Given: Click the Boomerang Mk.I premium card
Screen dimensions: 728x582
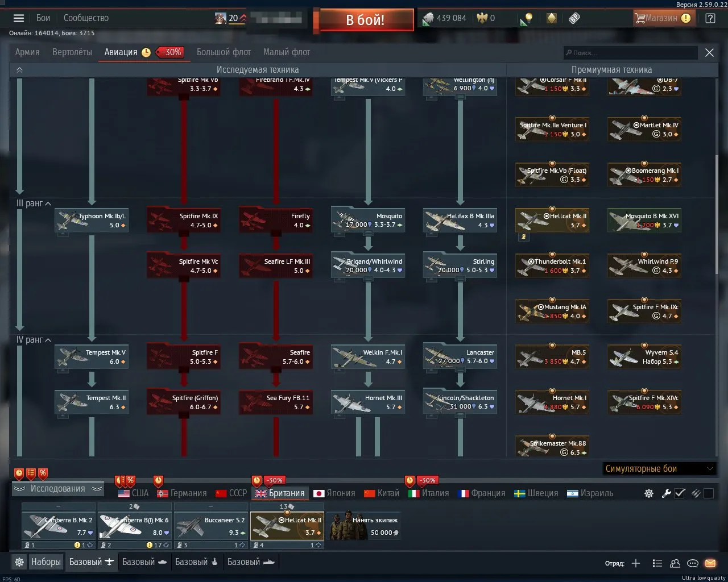Looking at the screenshot, I should 644,175.
